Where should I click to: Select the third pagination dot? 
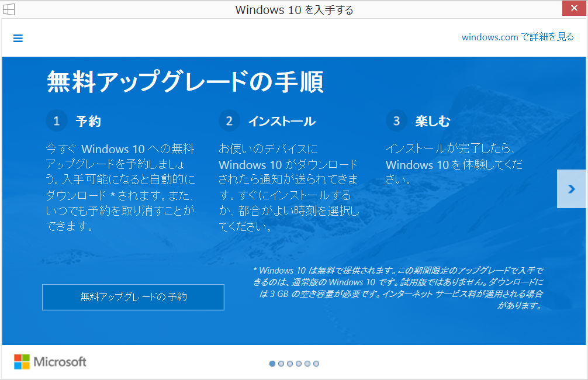(x=290, y=364)
